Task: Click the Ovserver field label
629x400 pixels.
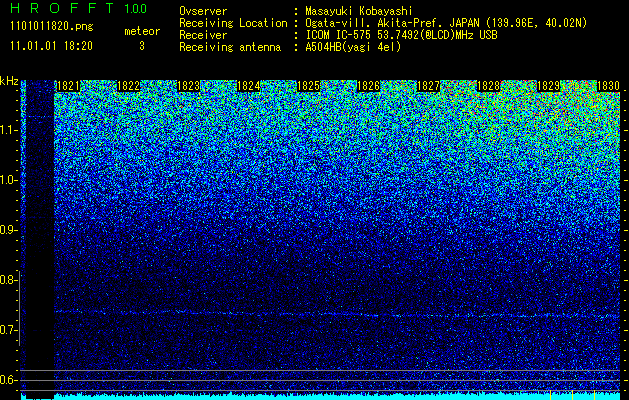Action: point(203,11)
